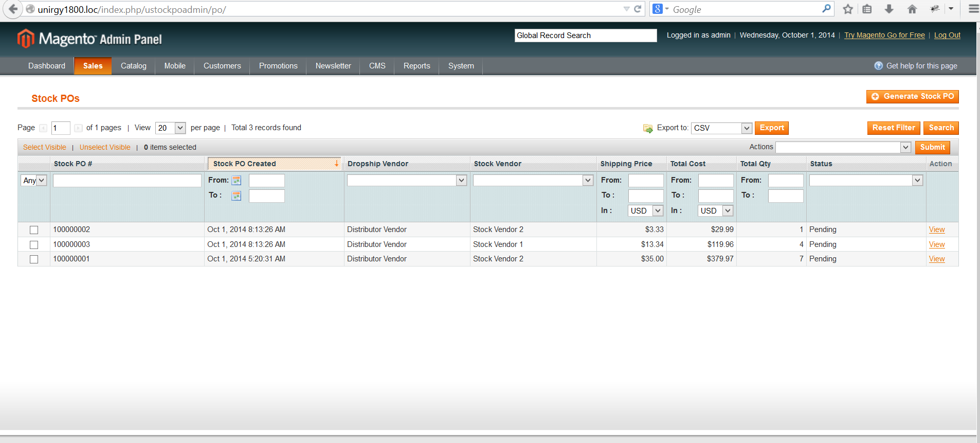Click Generate Stock PO button

(913, 97)
